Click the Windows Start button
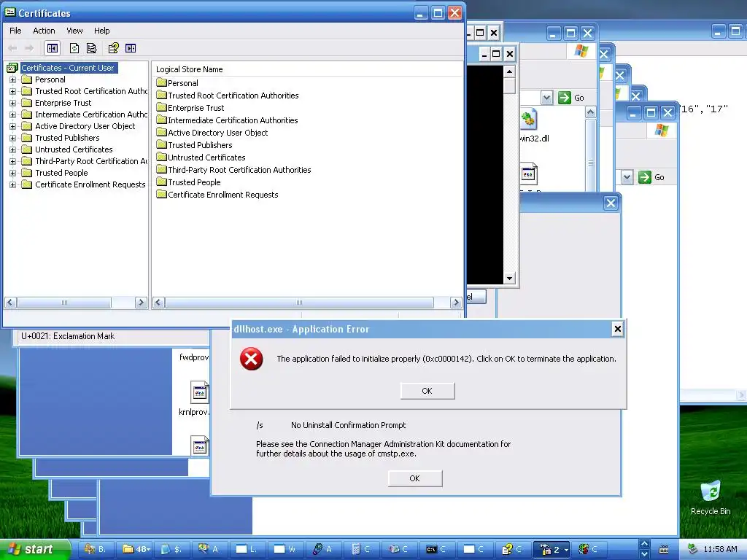Screen dimensions: 747x560 (34, 549)
